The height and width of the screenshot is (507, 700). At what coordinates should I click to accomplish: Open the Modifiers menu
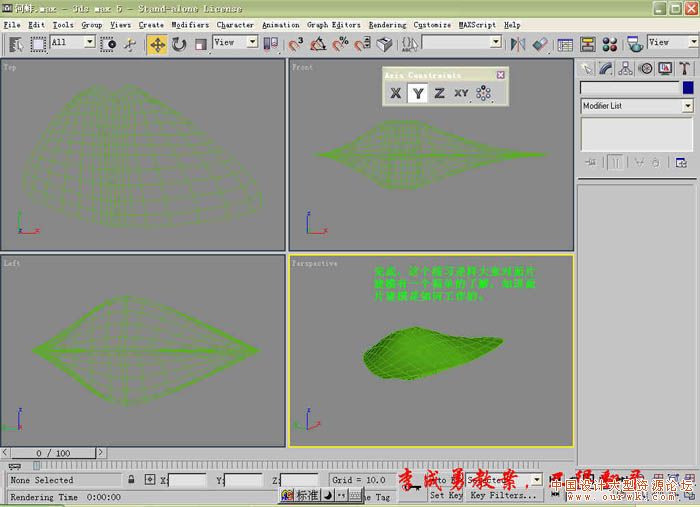point(190,25)
